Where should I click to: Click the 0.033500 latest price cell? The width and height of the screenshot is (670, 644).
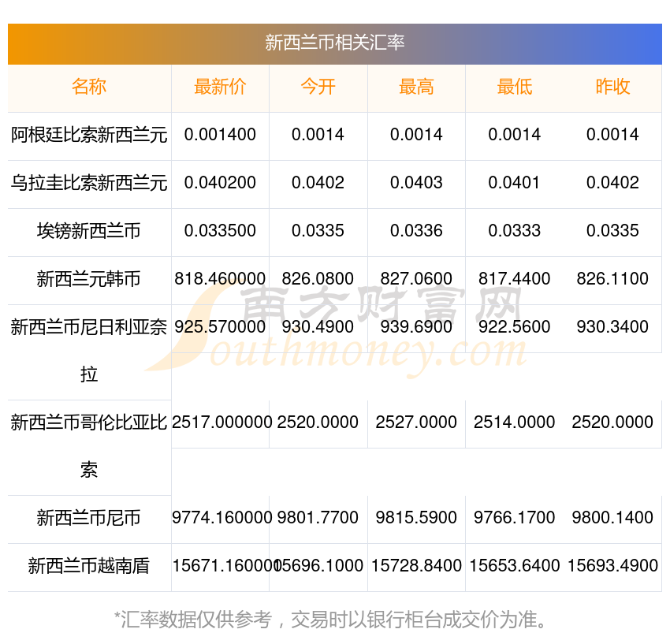pos(220,231)
